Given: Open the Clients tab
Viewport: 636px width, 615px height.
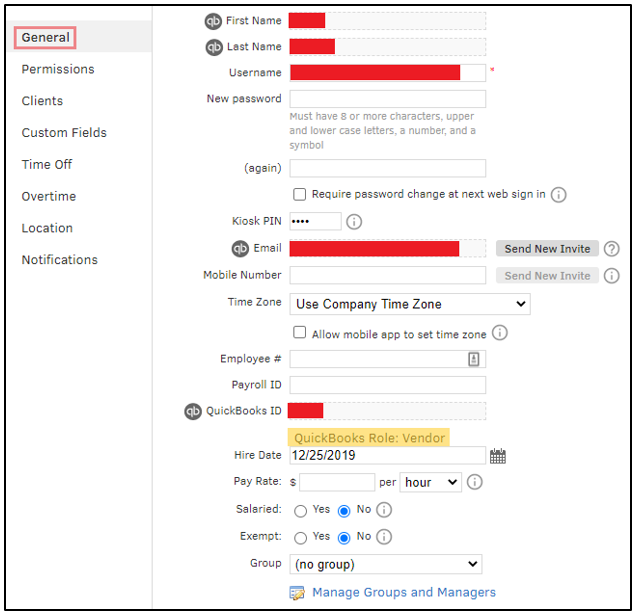Looking at the screenshot, I should pyautogui.click(x=42, y=101).
